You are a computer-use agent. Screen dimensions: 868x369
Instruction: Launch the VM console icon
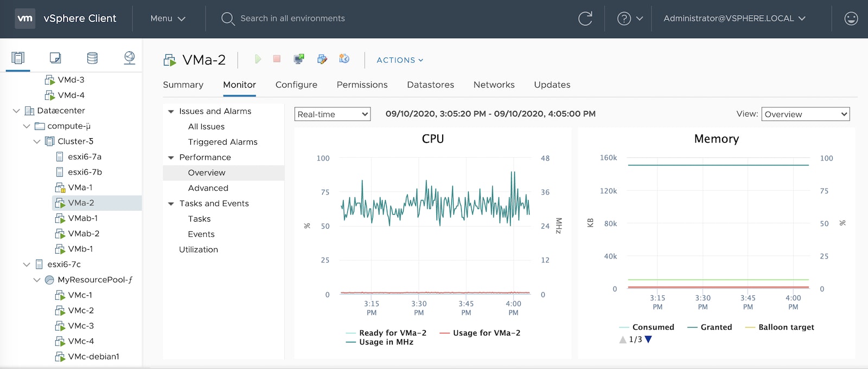[299, 59]
